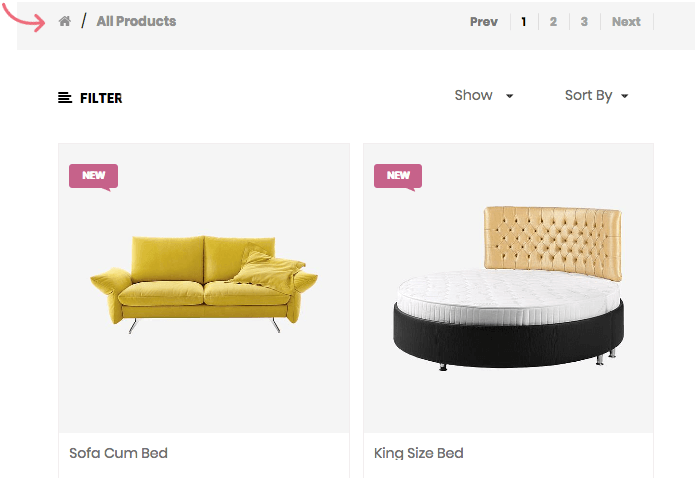Screen dimensions: 695x478
Task: Click the Show dropdown caret arrow
Action: click(510, 97)
